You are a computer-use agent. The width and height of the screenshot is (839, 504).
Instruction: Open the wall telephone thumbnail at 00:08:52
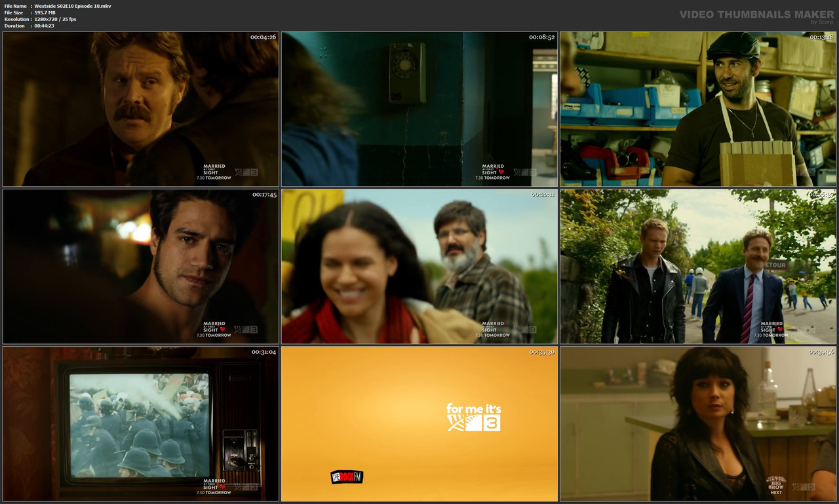coord(419,109)
